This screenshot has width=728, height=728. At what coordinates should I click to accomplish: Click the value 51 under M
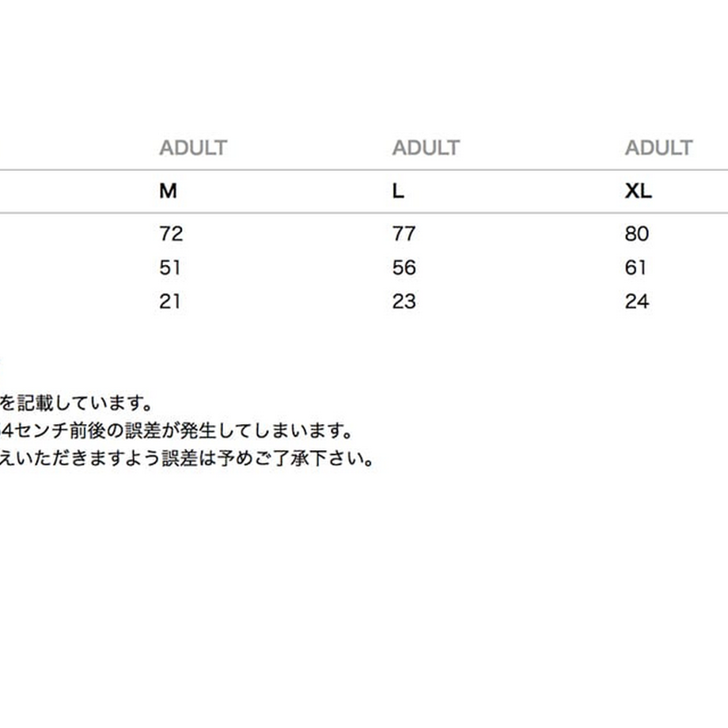pos(170,267)
